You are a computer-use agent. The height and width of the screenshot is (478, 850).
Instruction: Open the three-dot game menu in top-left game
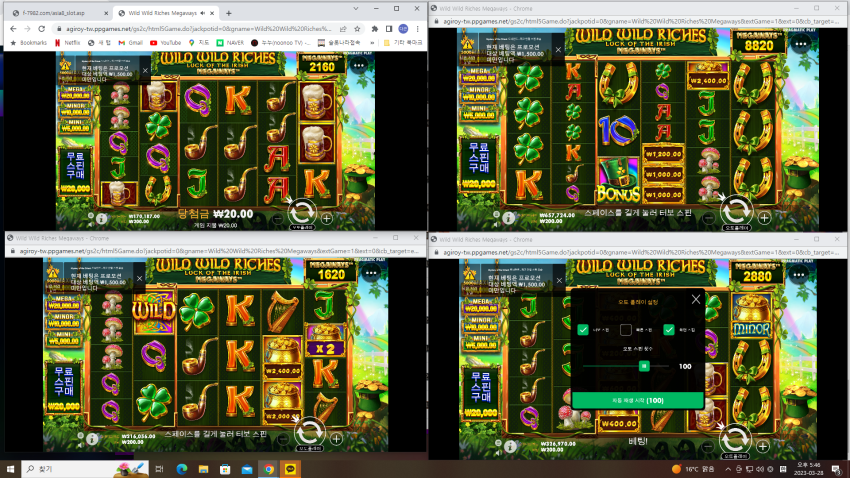tap(358, 66)
